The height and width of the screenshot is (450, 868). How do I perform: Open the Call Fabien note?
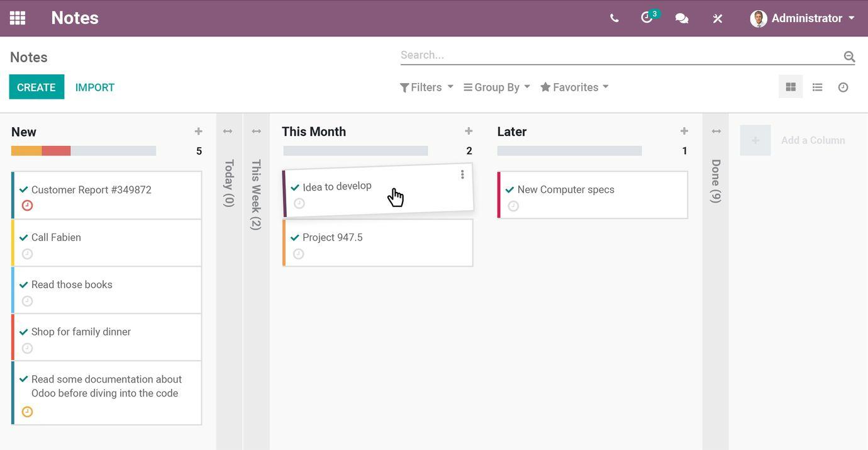(106, 243)
